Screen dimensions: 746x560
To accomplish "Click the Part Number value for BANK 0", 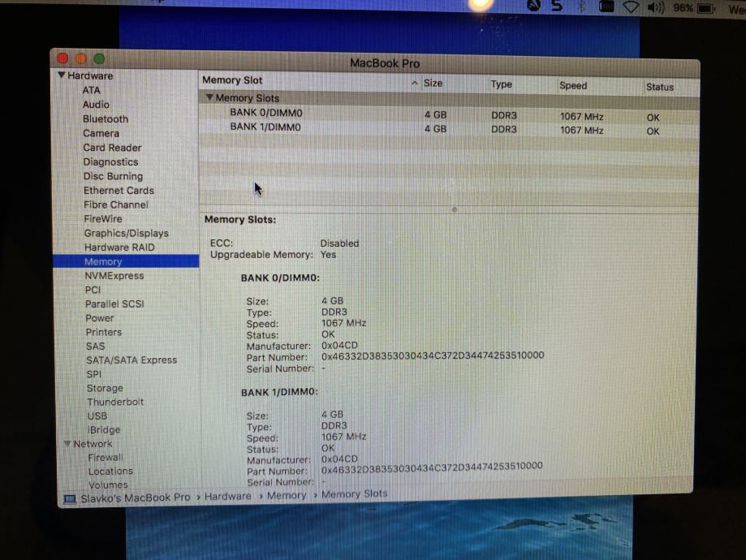I will point(433,355).
